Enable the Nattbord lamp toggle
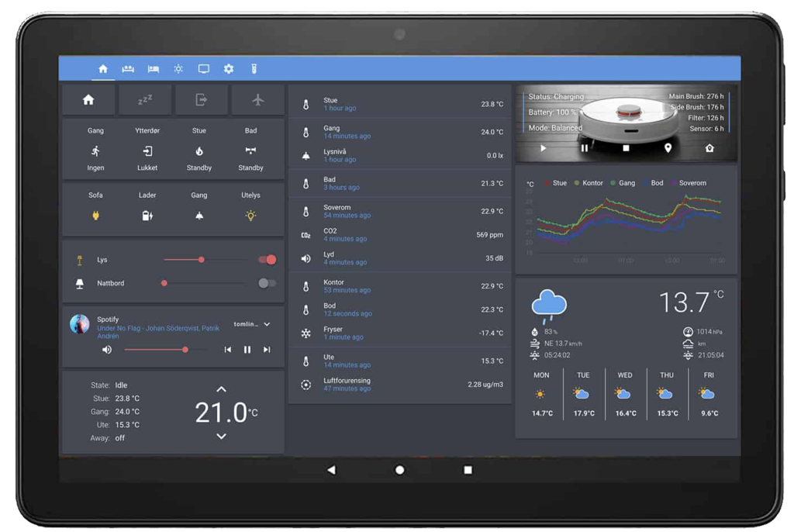 pos(267,283)
